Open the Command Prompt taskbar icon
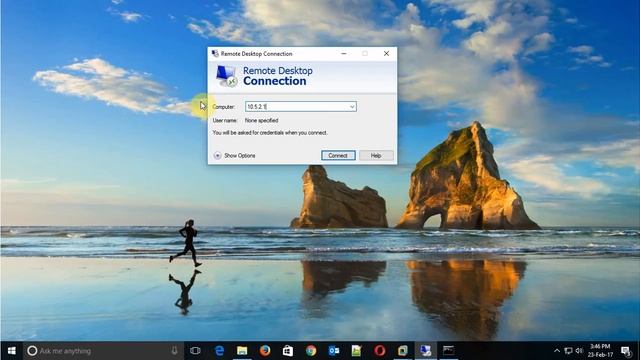This screenshot has height=360, width=640. tap(449, 351)
